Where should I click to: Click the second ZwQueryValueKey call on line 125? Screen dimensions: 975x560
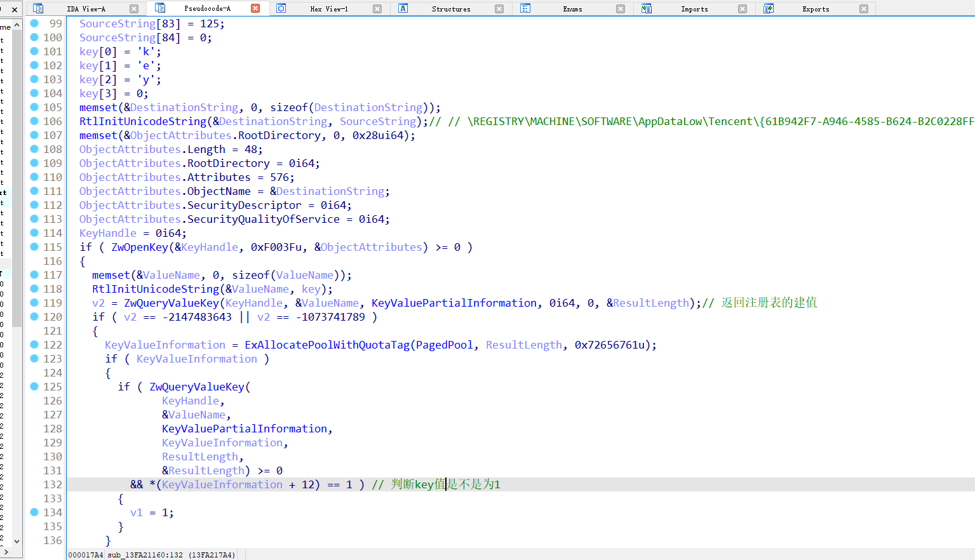coord(197,387)
